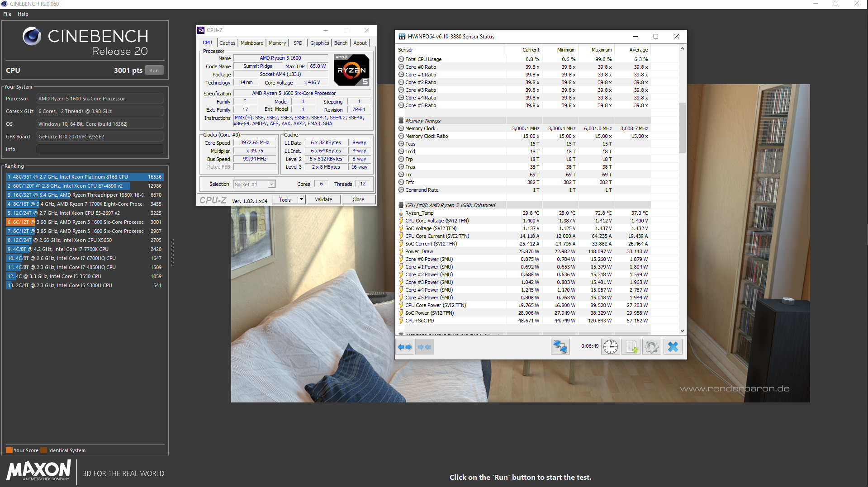Switch to the Caches tab in CPU-Z
This screenshot has height=487, width=868.
click(228, 43)
